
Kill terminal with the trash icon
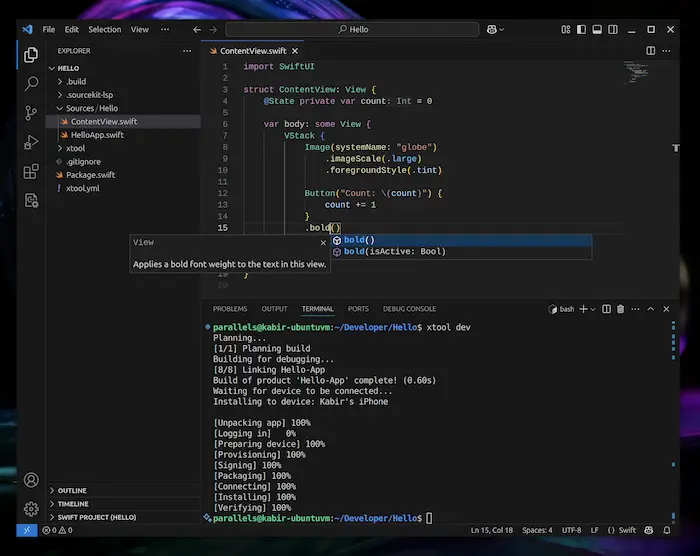click(620, 309)
